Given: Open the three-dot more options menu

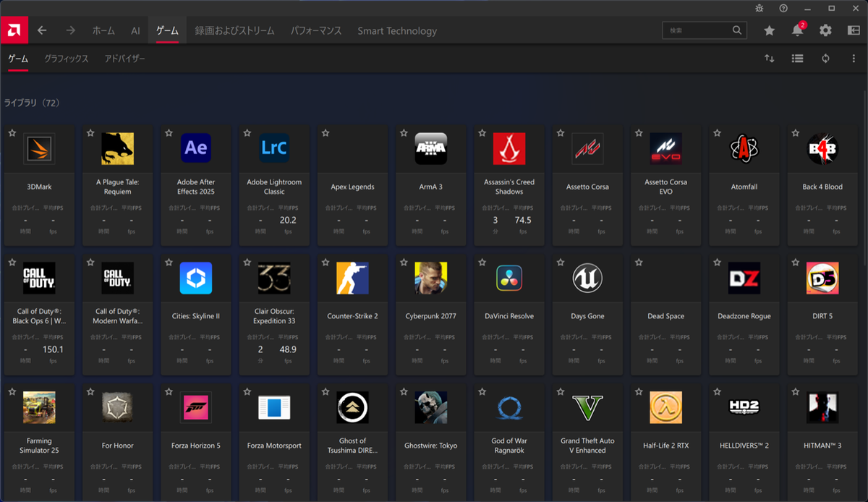Looking at the screenshot, I should 854,59.
